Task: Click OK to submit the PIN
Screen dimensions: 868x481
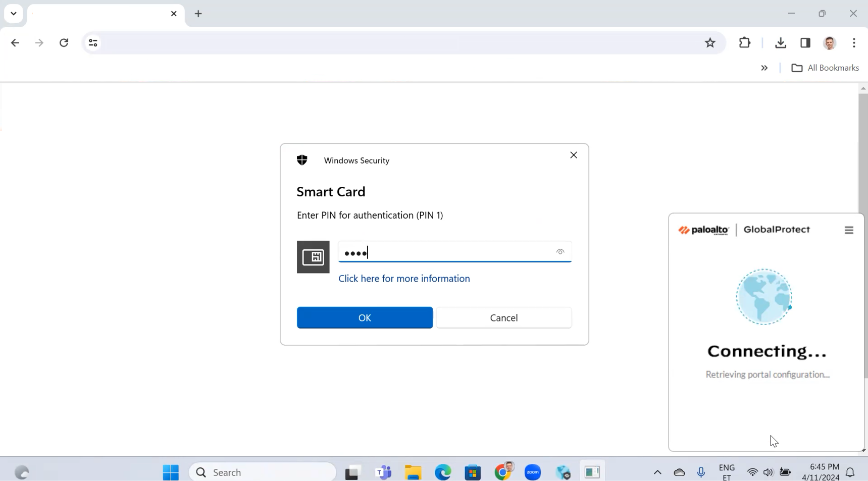Action: [x=365, y=317]
